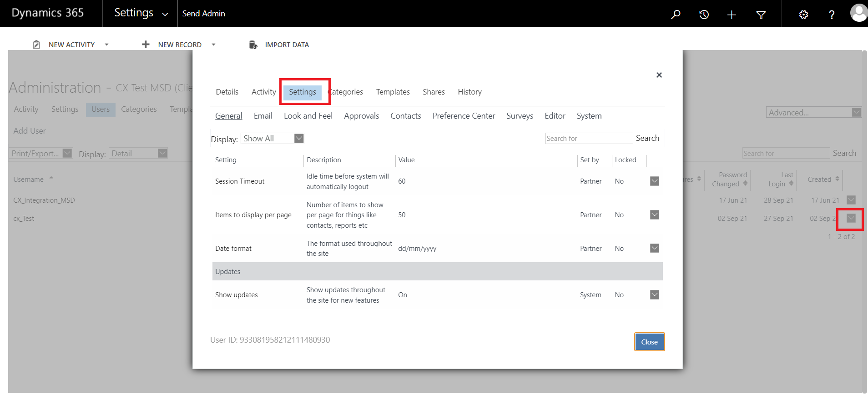Screen dimensions: 868x394
Task: Open the Approvals sub-tab
Action: (361, 116)
